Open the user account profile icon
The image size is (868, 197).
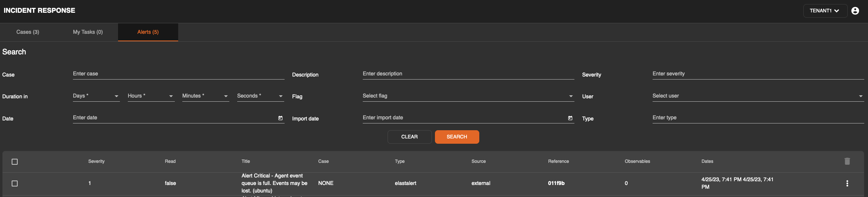(x=855, y=11)
